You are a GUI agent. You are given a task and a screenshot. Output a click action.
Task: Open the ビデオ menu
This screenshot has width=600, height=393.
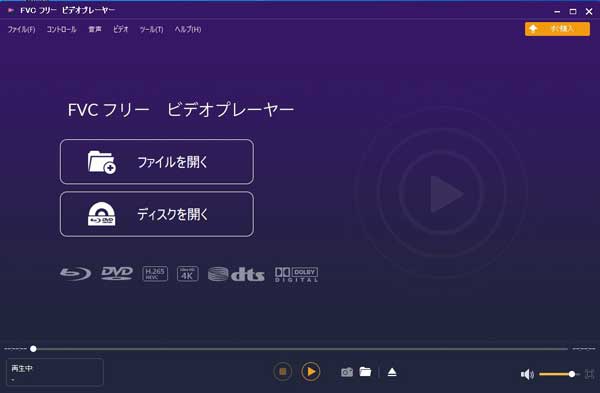pyautogui.click(x=121, y=29)
